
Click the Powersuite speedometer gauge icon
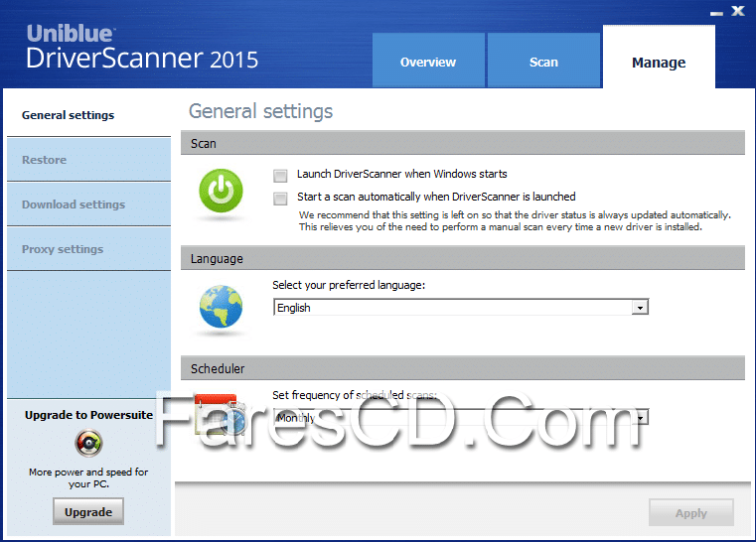point(88,443)
